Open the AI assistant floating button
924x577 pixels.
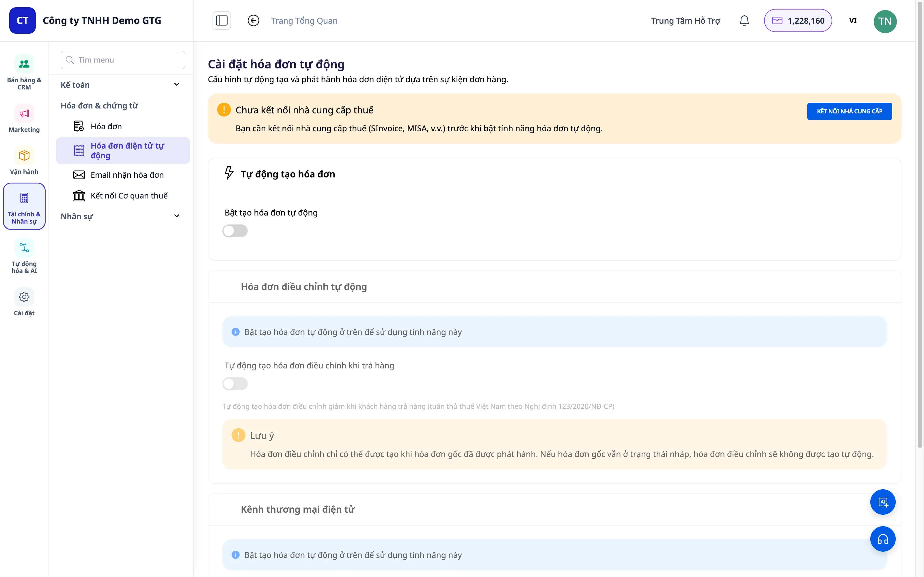(882, 502)
